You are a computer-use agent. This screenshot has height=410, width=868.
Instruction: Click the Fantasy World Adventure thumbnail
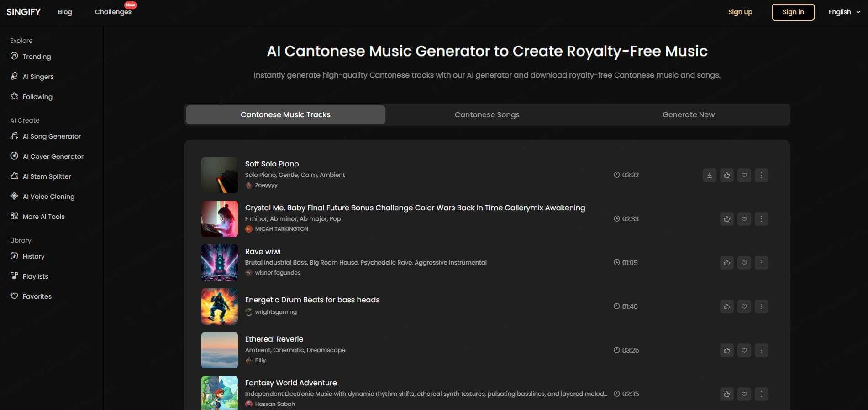[x=220, y=393]
